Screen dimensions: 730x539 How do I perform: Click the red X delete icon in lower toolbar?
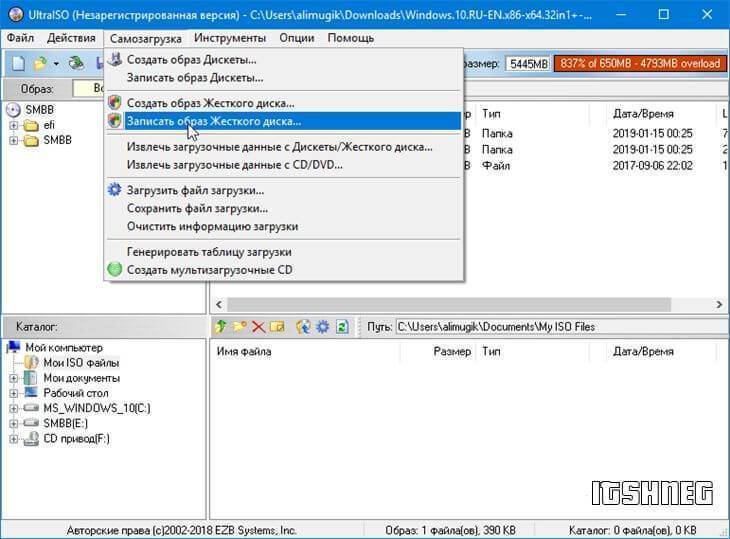click(x=258, y=326)
